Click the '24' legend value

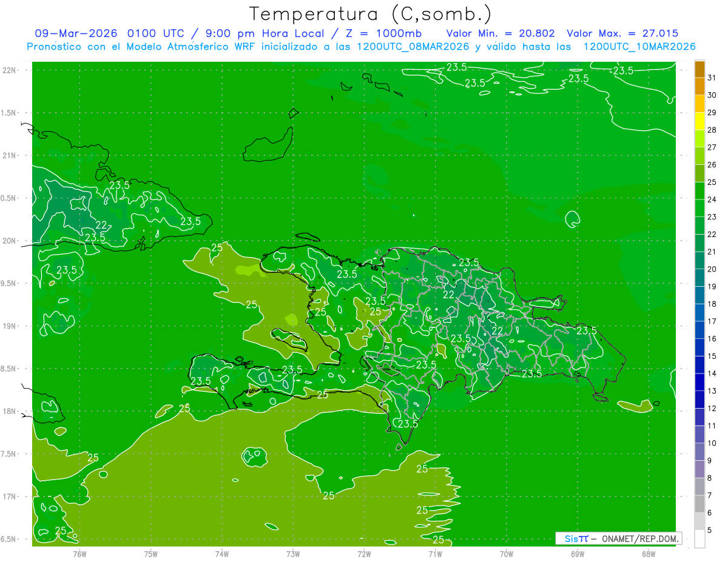712,199
